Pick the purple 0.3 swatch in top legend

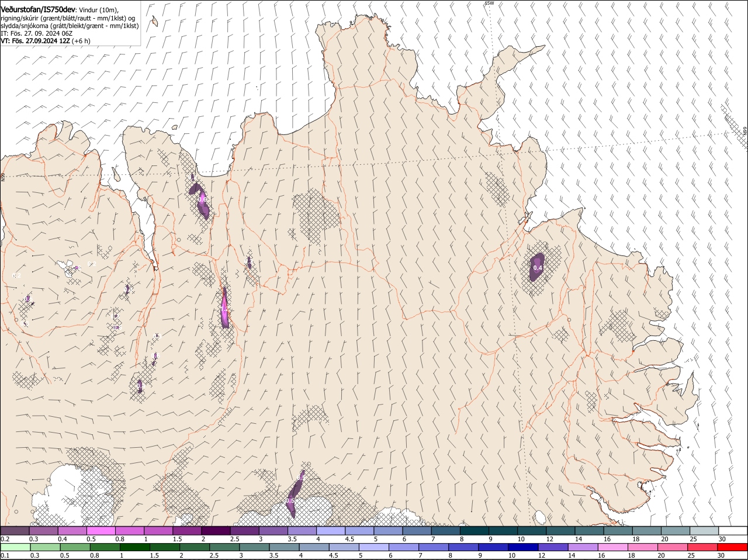pyautogui.click(x=43, y=530)
